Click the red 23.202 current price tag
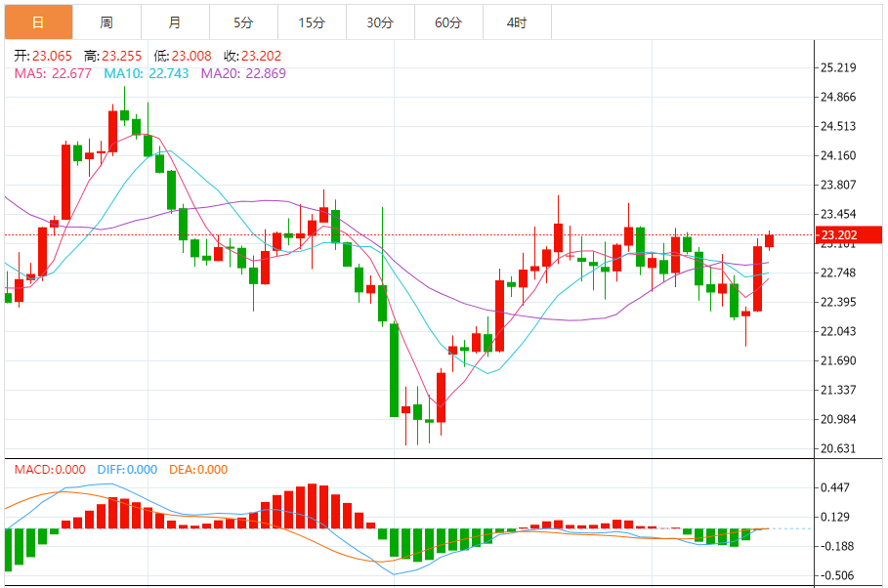Viewport: 888px width, 588px height. click(848, 234)
